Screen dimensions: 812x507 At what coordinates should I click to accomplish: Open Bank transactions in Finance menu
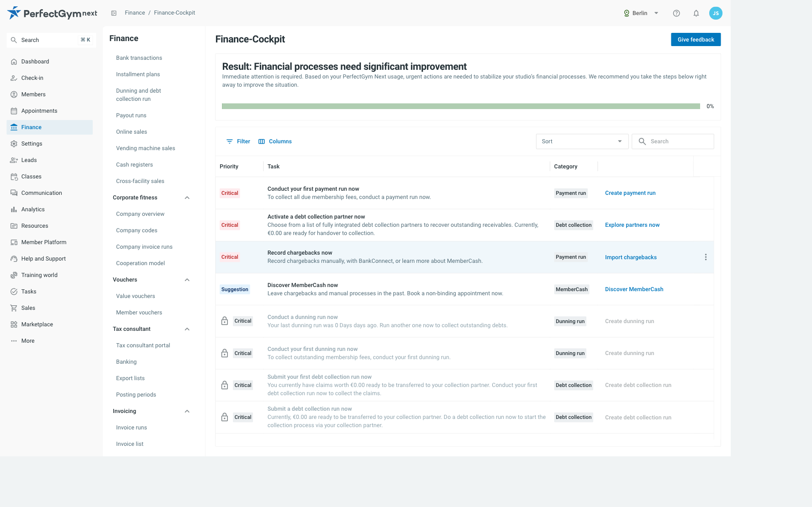[x=139, y=58]
